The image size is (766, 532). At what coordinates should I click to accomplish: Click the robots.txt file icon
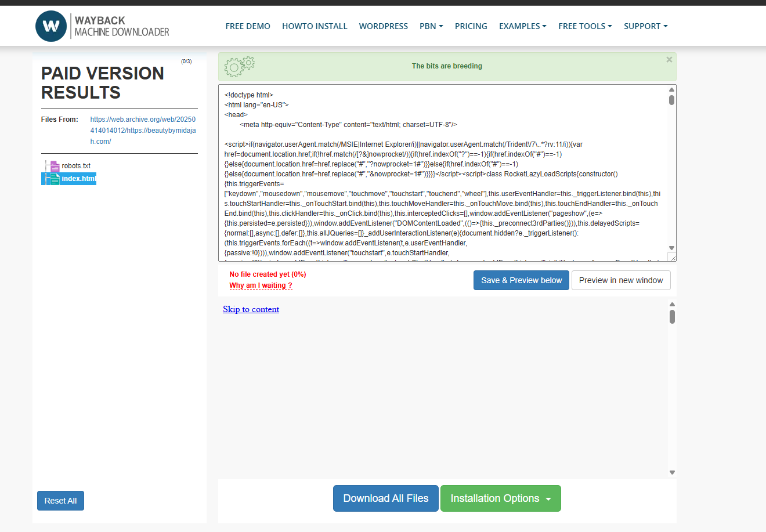(x=55, y=166)
